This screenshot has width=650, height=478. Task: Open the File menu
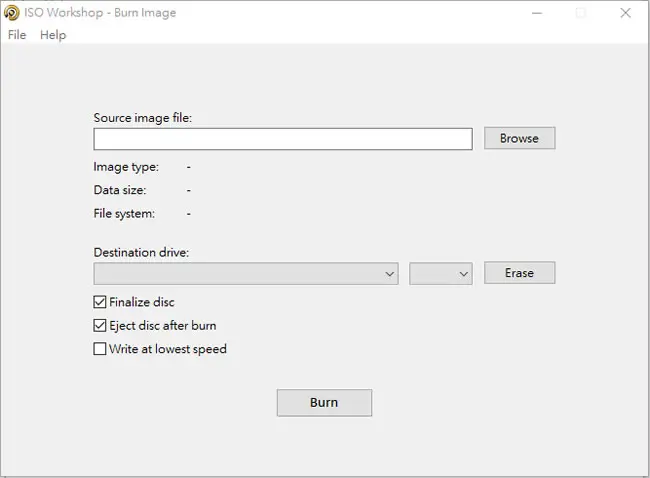[x=17, y=35]
